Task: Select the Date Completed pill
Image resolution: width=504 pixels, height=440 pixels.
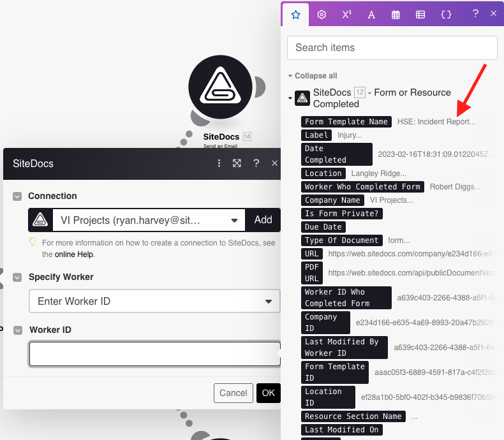Action: tap(337, 154)
